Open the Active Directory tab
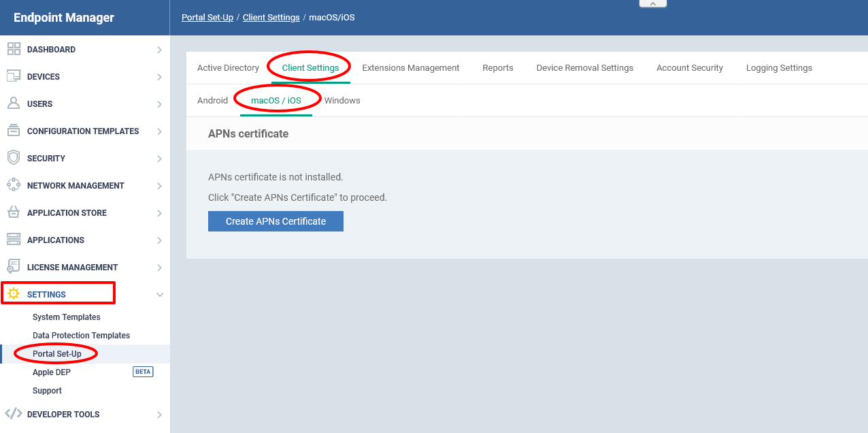This screenshot has height=433, width=868. [228, 68]
